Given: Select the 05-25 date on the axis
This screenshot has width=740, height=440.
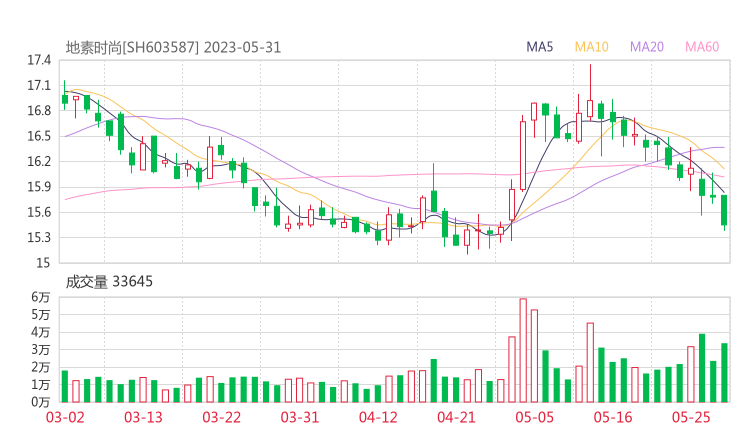Looking at the screenshot, I should (x=691, y=417).
